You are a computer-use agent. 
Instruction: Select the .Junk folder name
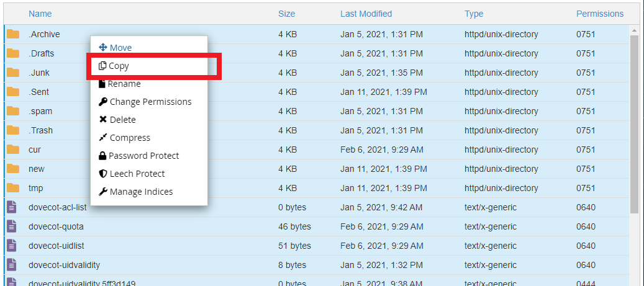tap(39, 73)
